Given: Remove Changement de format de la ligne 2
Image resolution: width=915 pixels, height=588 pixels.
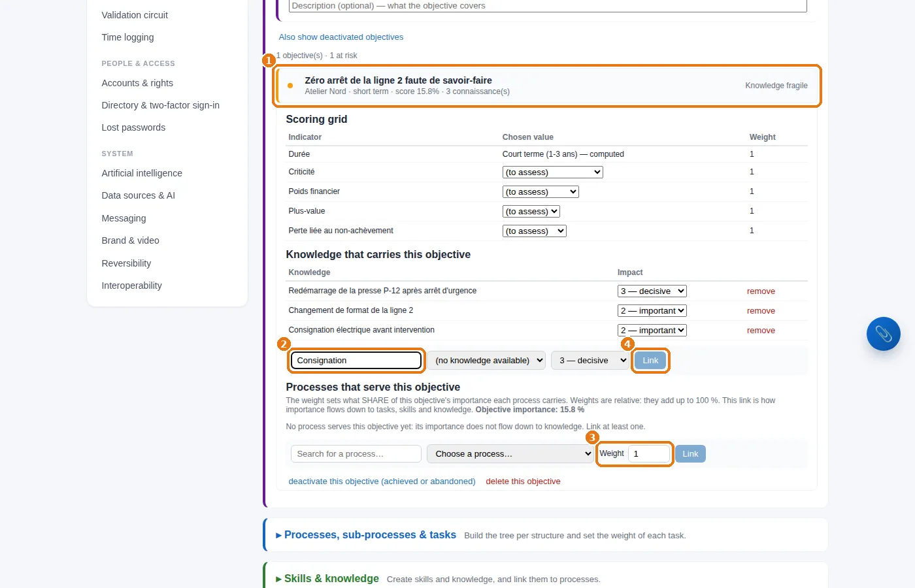Looking at the screenshot, I should point(761,311).
